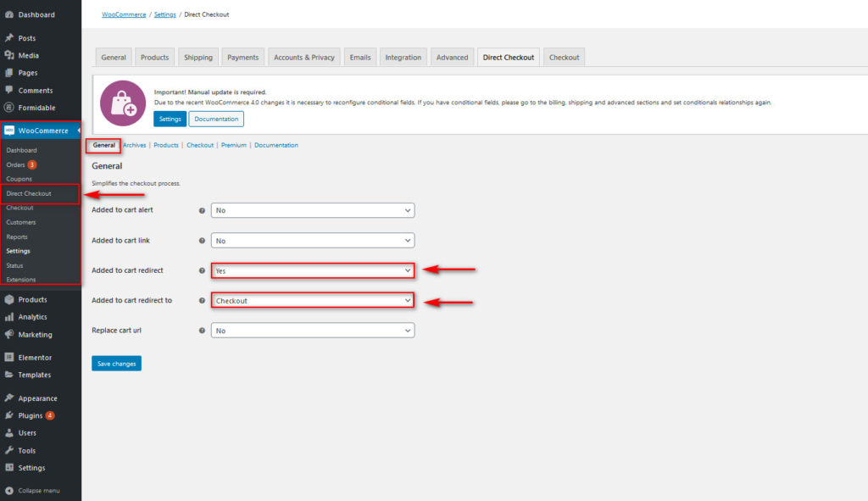Click the Pages icon in the sidebar
Image resolution: width=868 pixels, height=501 pixels.
[9, 73]
